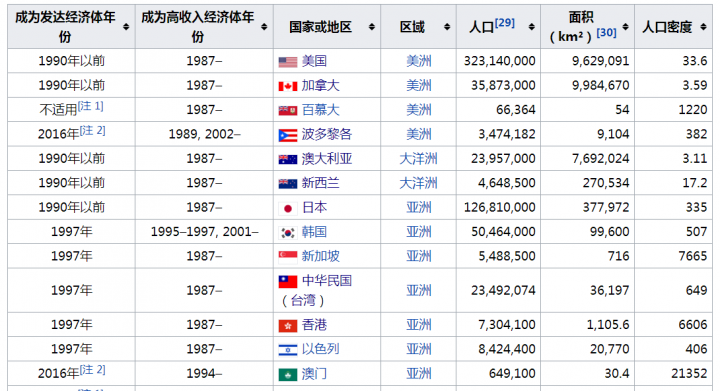The width and height of the screenshot is (720, 391).
Task: Open the 澳大利亚 link
Action: coord(327,159)
